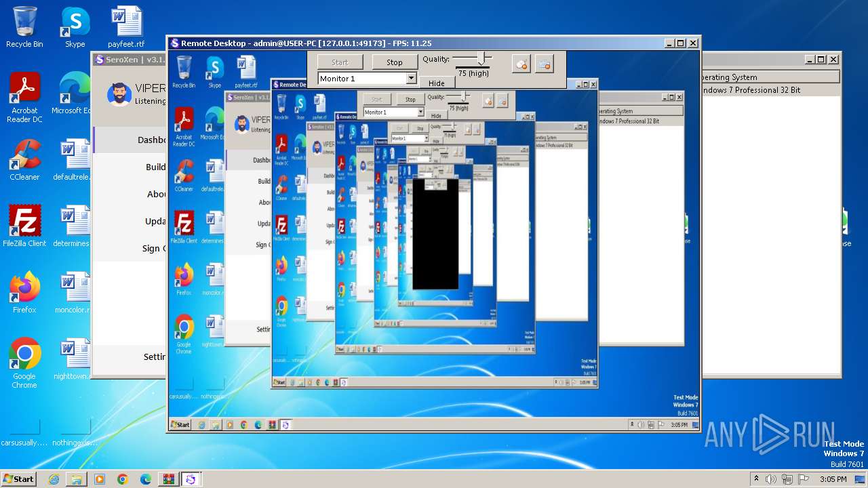Viewport: 868px width, 488px height.
Task: Launch Internet Explorer from the taskbar
Action: point(54,479)
